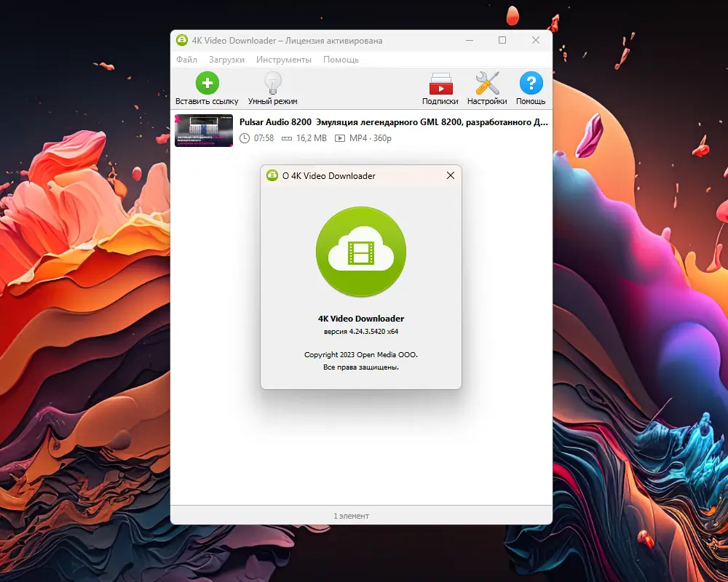This screenshot has width=728, height=582.
Task: Open the Файл menu
Action: pyautogui.click(x=186, y=60)
